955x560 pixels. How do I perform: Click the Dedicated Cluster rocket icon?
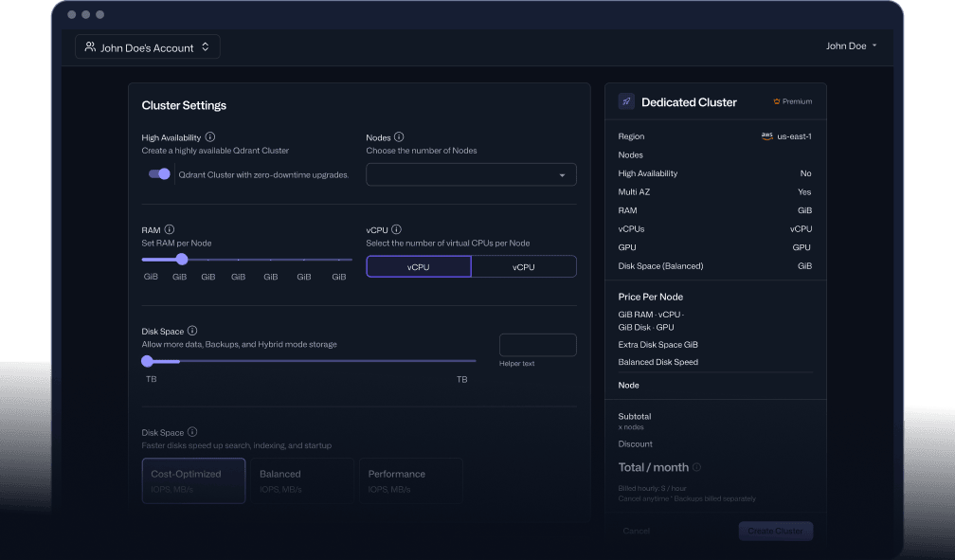pos(626,101)
